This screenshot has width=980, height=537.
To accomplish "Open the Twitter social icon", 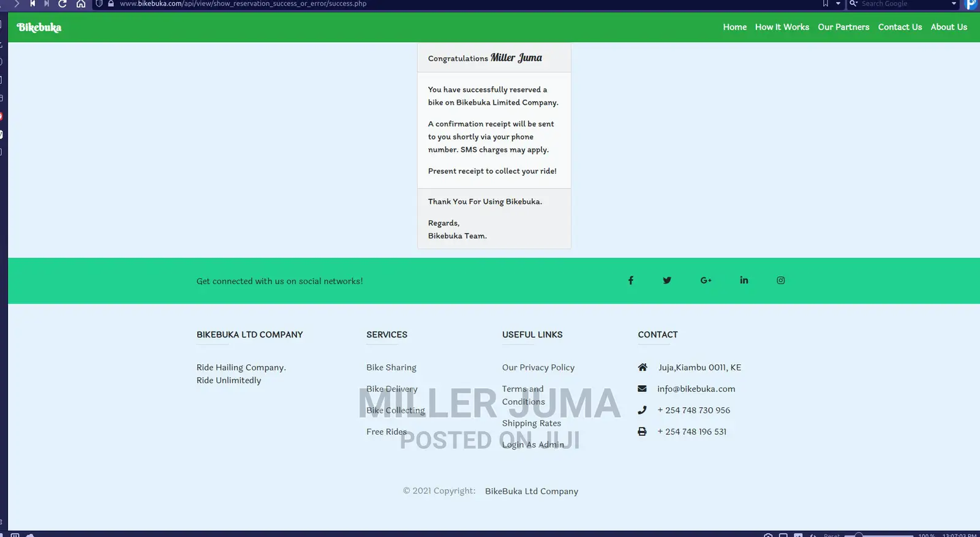I will click(x=667, y=280).
